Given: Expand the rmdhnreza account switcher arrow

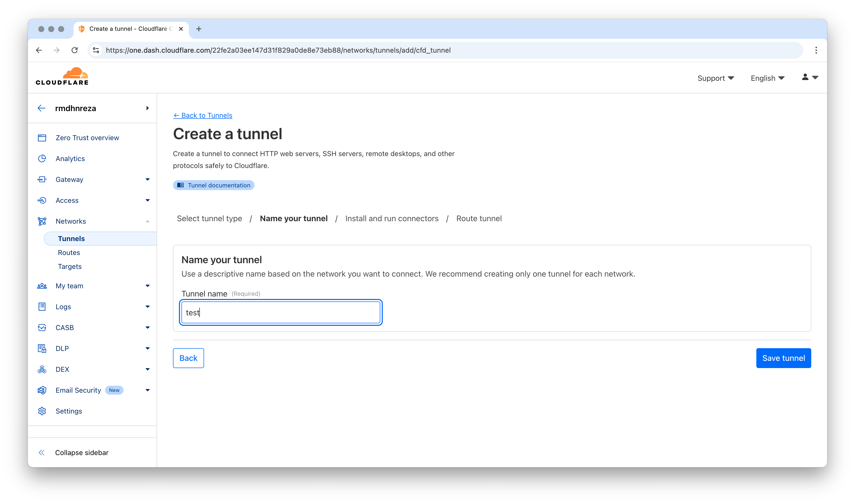Looking at the screenshot, I should tap(147, 108).
